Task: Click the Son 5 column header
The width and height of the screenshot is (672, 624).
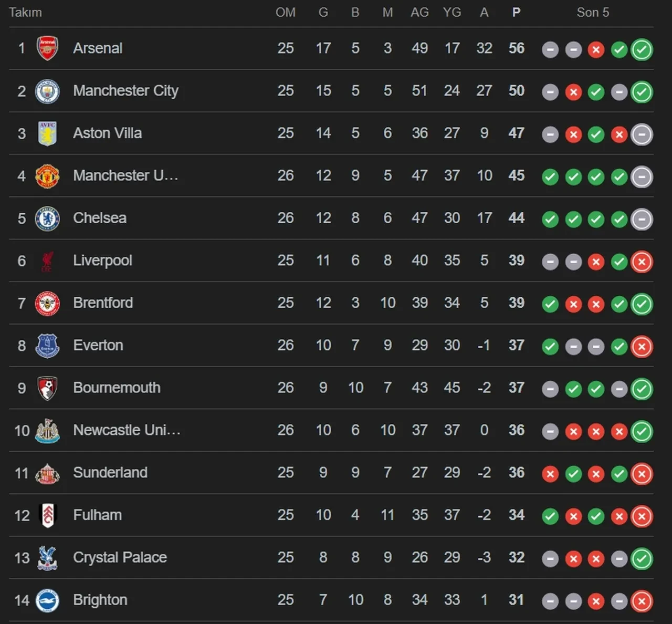Action: point(593,13)
